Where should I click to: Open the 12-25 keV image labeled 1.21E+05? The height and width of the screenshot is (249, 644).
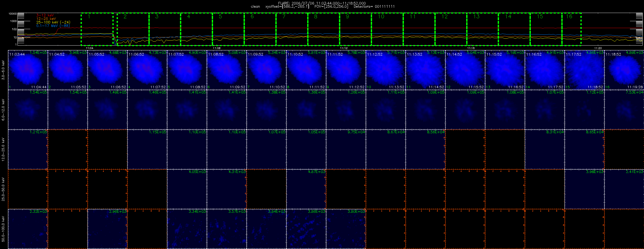point(28,149)
